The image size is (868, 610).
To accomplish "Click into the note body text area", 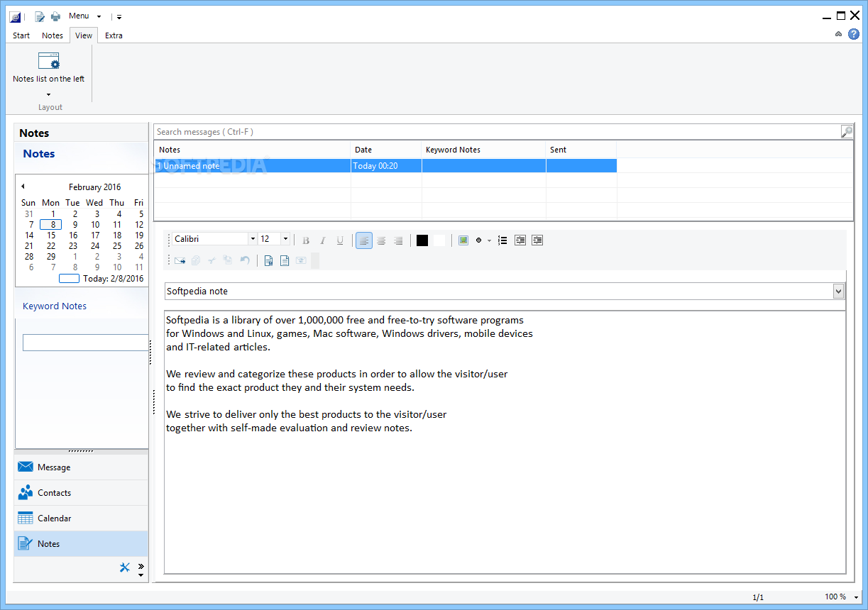I will [505, 442].
